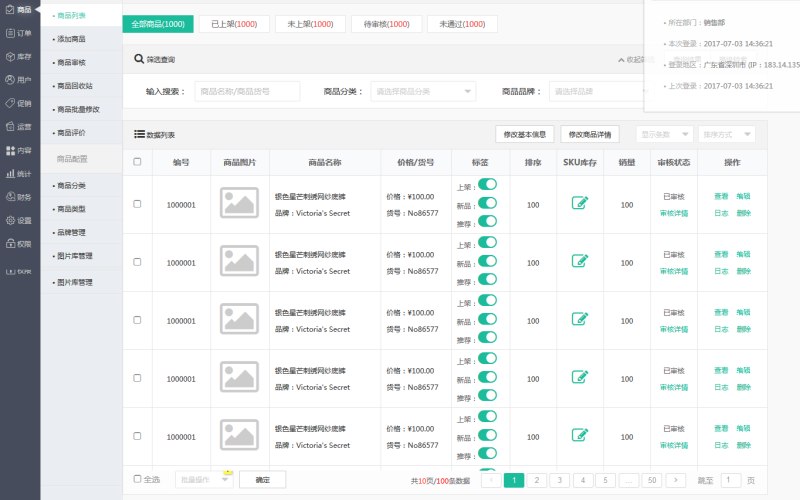Edit SKU stock in the second product row
Image resolution: width=800 pixels, height=500 pixels.
(x=580, y=261)
